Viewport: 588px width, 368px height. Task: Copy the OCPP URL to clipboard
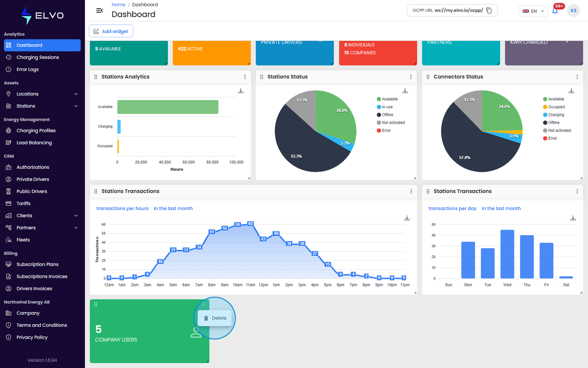coord(489,11)
